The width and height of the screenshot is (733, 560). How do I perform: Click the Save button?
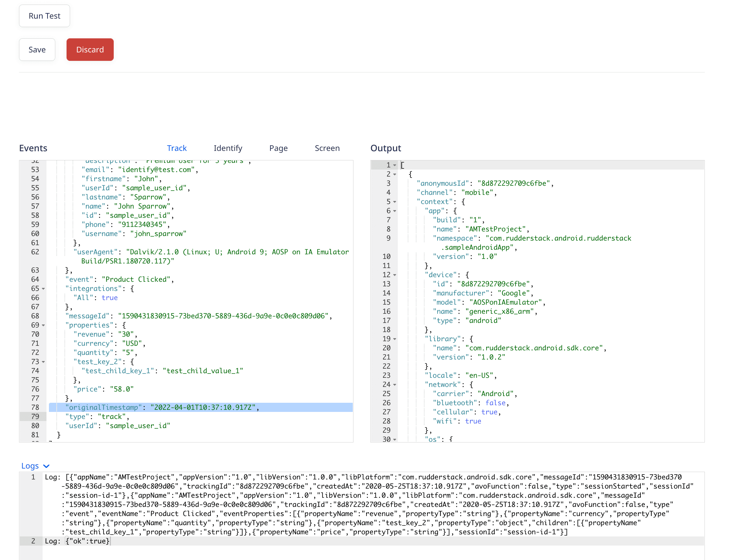coord(37,50)
